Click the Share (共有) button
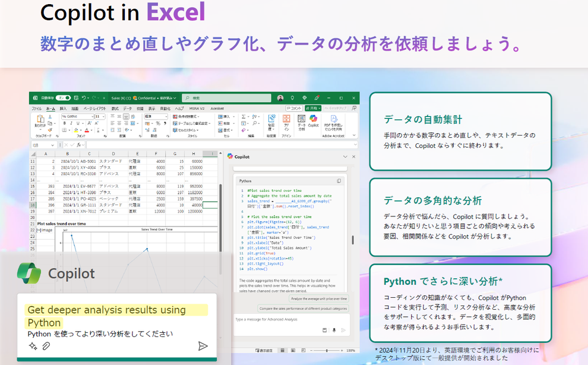 click(313, 108)
